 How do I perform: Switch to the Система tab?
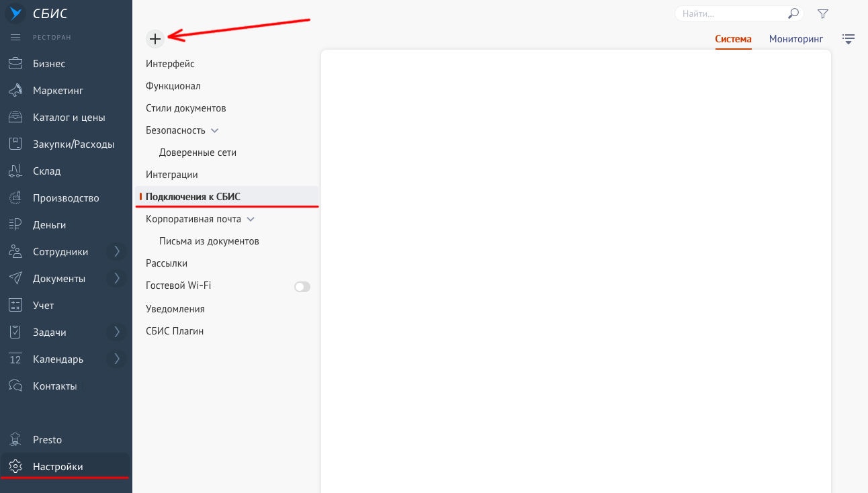point(733,39)
